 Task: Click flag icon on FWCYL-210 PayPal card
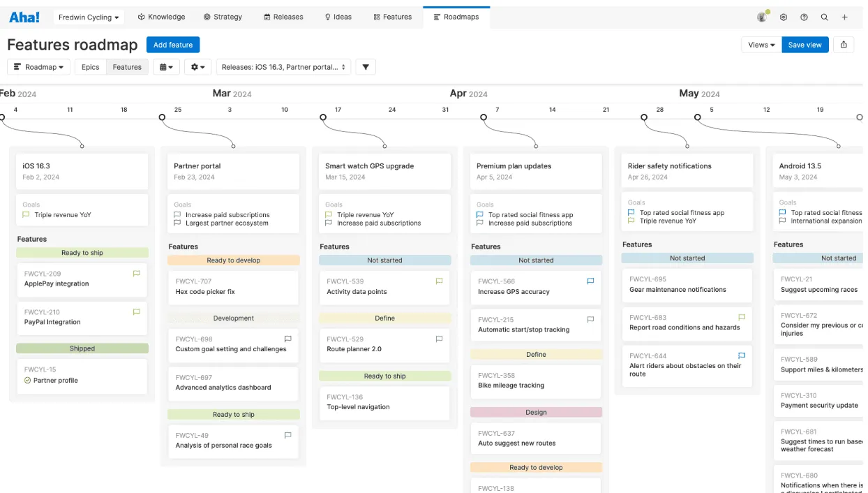tap(137, 312)
